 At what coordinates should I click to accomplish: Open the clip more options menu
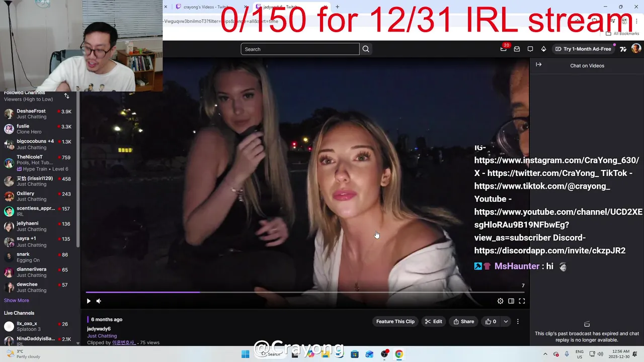(518, 321)
